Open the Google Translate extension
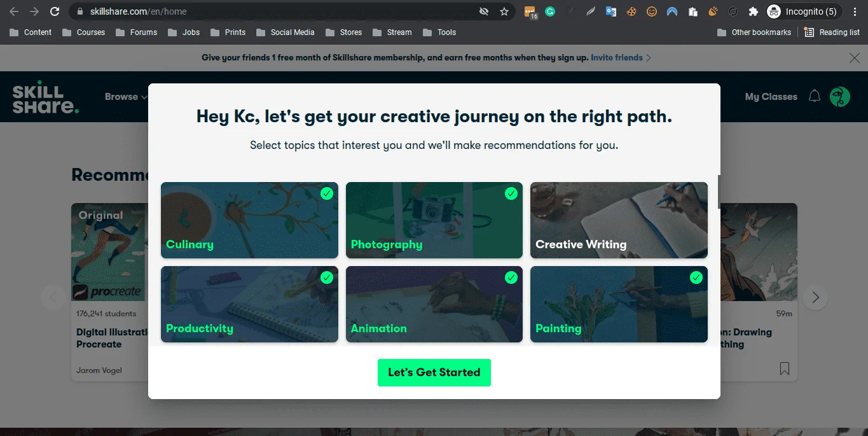This screenshot has width=868, height=436. click(611, 11)
